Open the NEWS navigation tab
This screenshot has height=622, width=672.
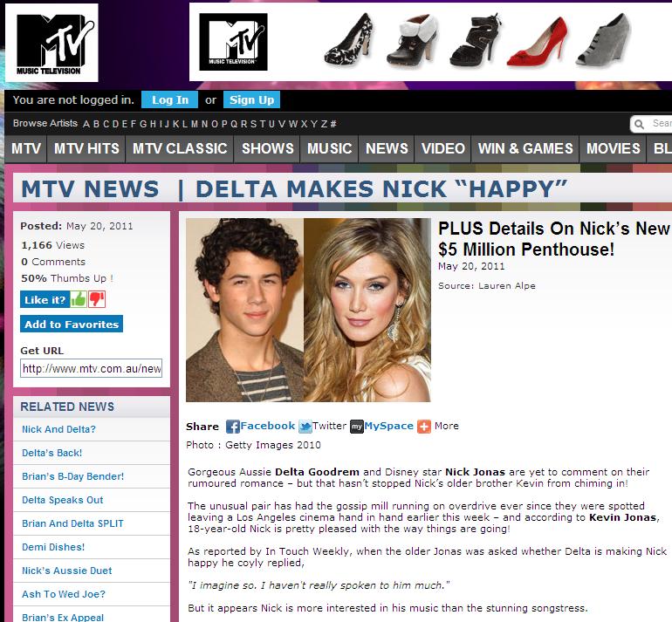(x=387, y=148)
